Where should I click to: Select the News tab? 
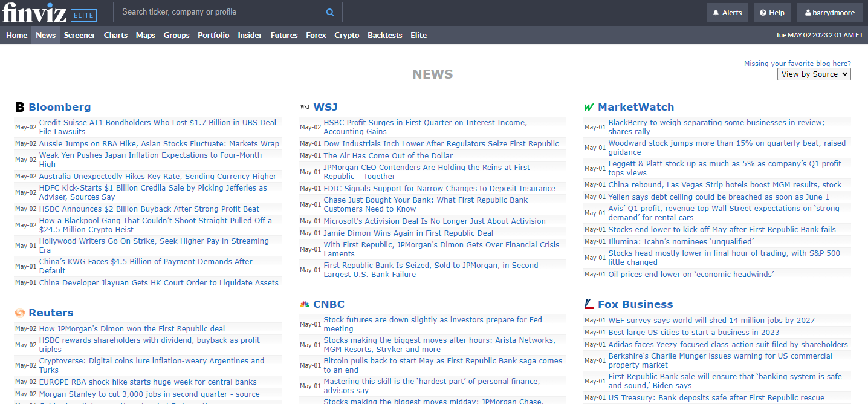pyautogui.click(x=46, y=35)
